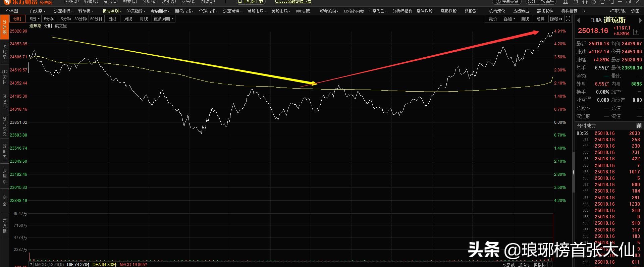Open the fullscreen chart icon

click(x=568, y=19)
